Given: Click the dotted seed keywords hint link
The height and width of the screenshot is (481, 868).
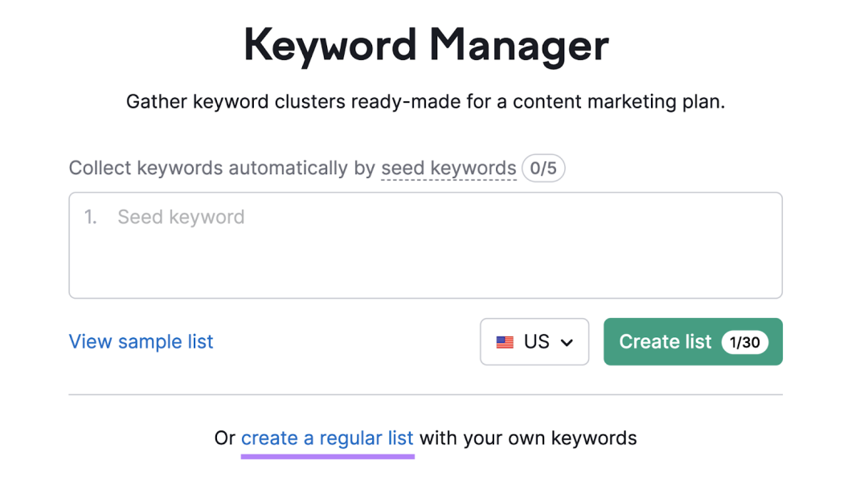Looking at the screenshot, I should 448,168.
